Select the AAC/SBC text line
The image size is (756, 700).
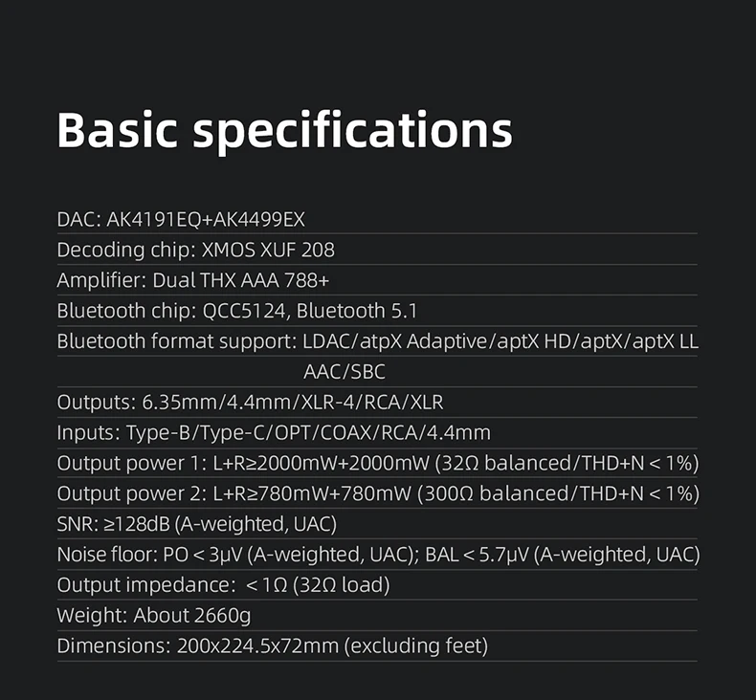coord(345,372)
